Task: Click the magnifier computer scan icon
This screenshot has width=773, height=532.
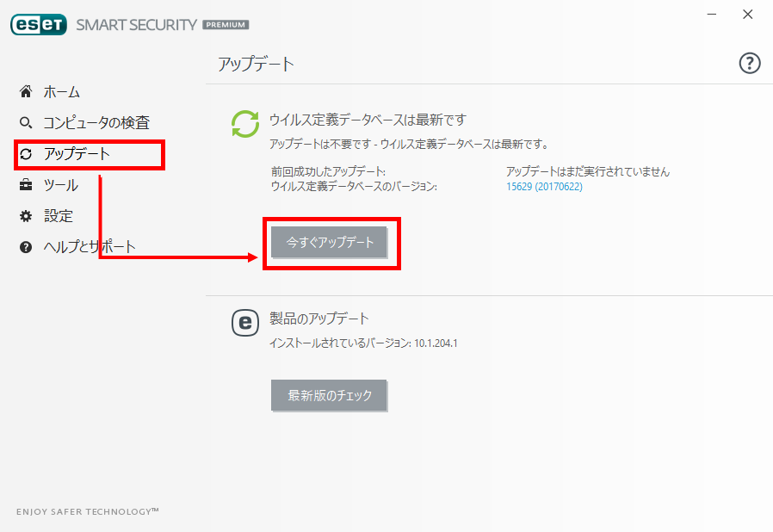Action: pyautogui.click(x=26, y=122)
